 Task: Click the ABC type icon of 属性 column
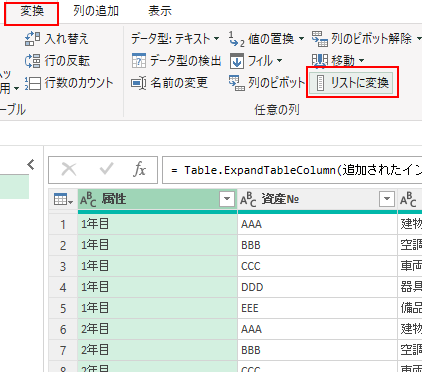[x=88, y=200]
